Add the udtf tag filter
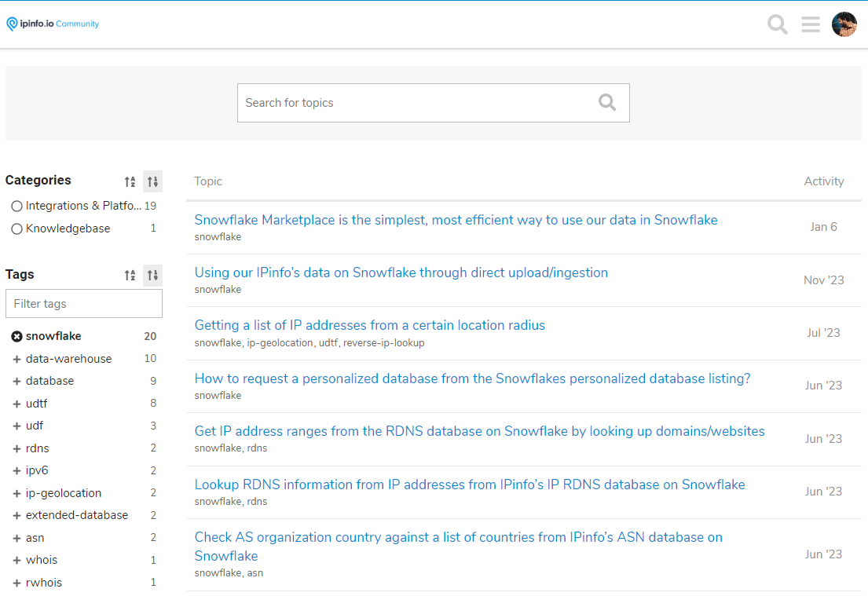868x596 pixels. tap(16, 404)
